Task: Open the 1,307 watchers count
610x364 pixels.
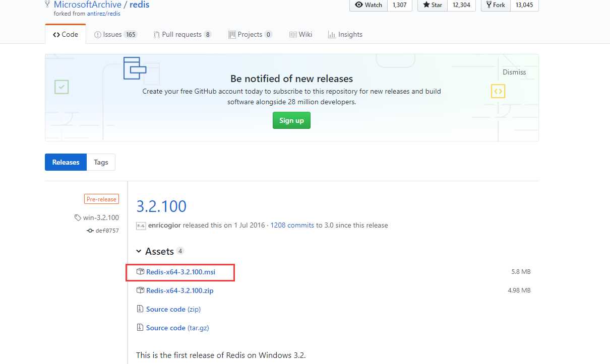Action: 400,5
